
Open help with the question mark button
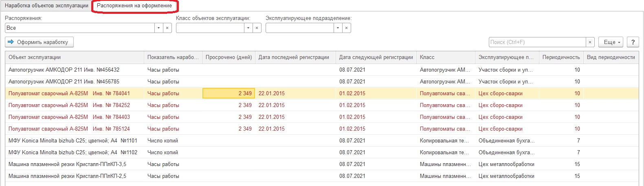[633, 42]
